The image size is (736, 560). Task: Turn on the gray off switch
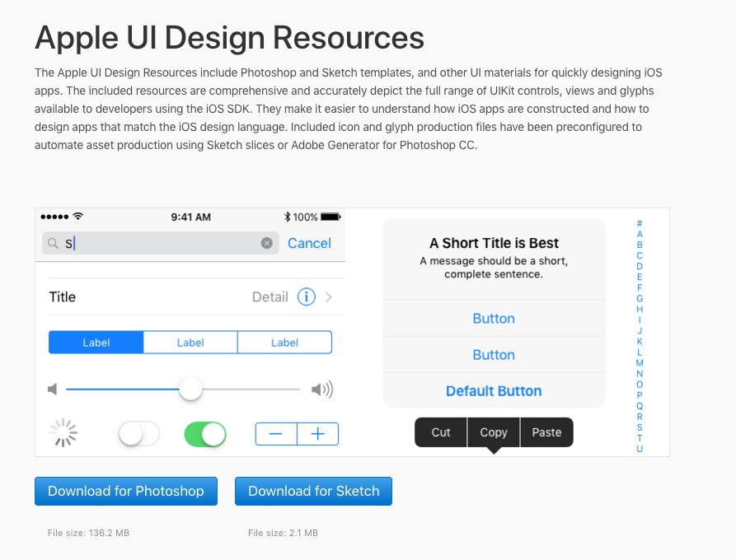click(x=139, y=434)
